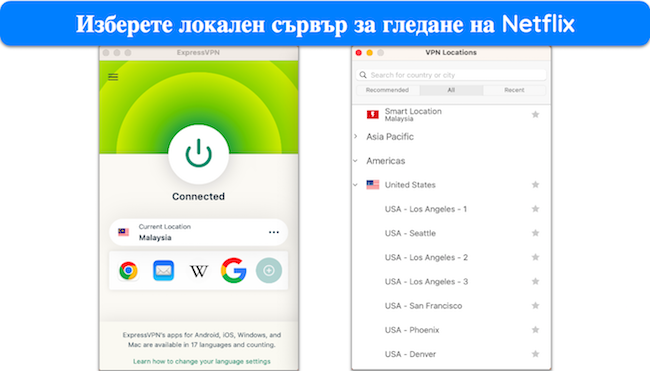This screenshot has height=371, width=650.
Task: Star USA - Los Angeles - 3
Action: [535, 281]
